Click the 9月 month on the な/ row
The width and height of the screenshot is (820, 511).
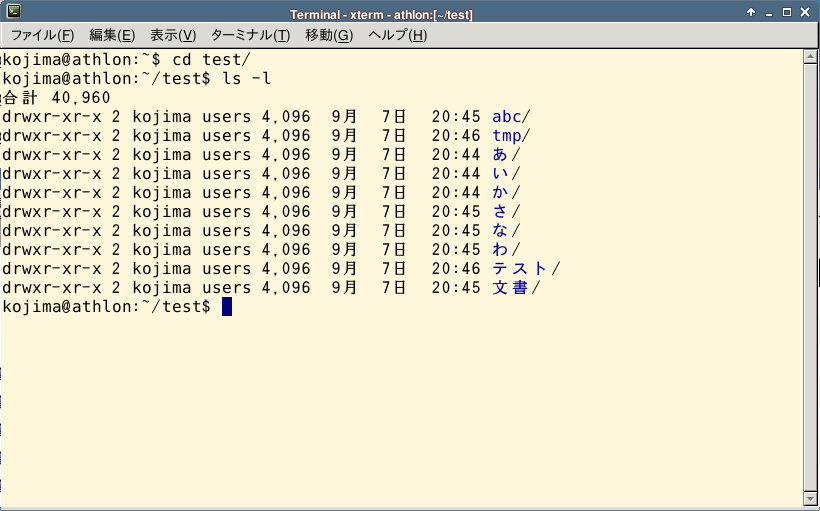(344, 231)
